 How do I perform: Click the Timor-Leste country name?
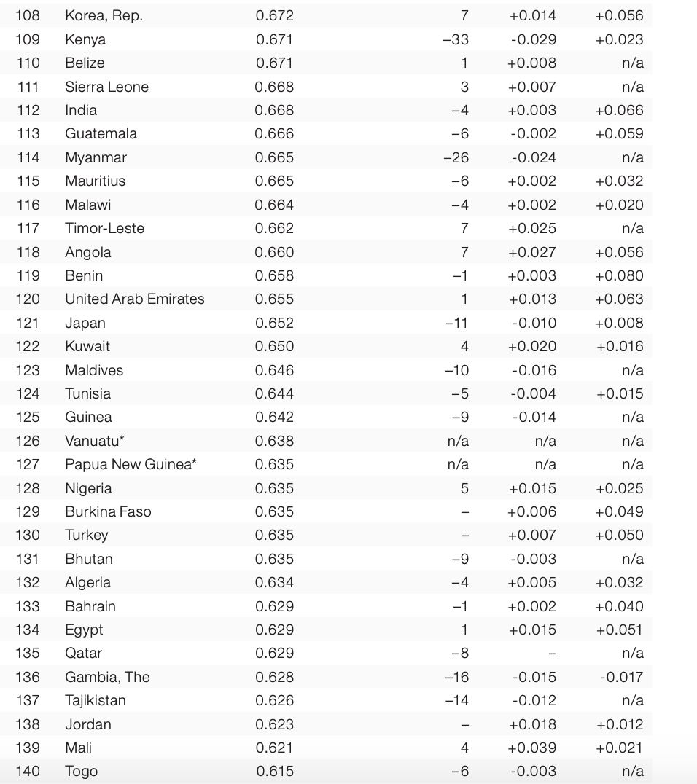104,228
